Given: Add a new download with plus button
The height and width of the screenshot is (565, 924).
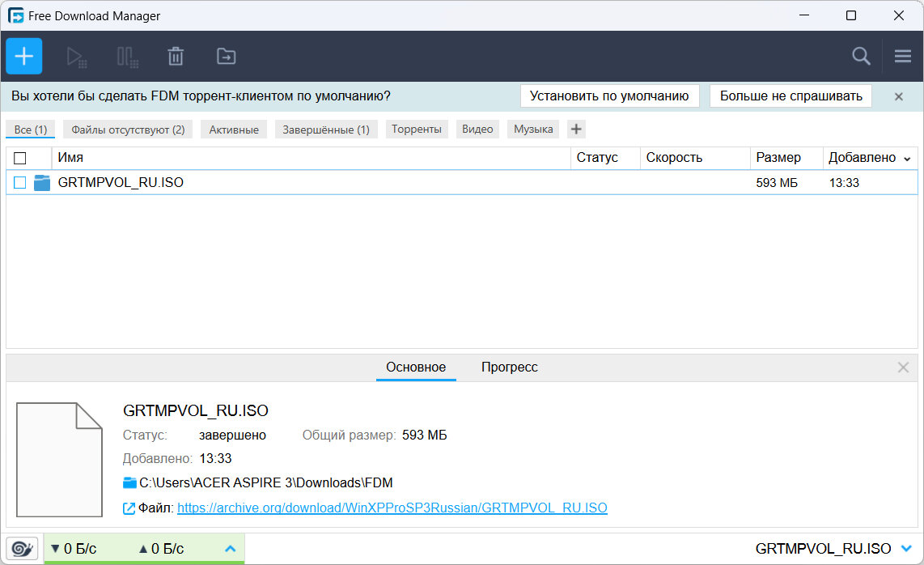Looking at the screenshot, I should (x=24, y=56).
